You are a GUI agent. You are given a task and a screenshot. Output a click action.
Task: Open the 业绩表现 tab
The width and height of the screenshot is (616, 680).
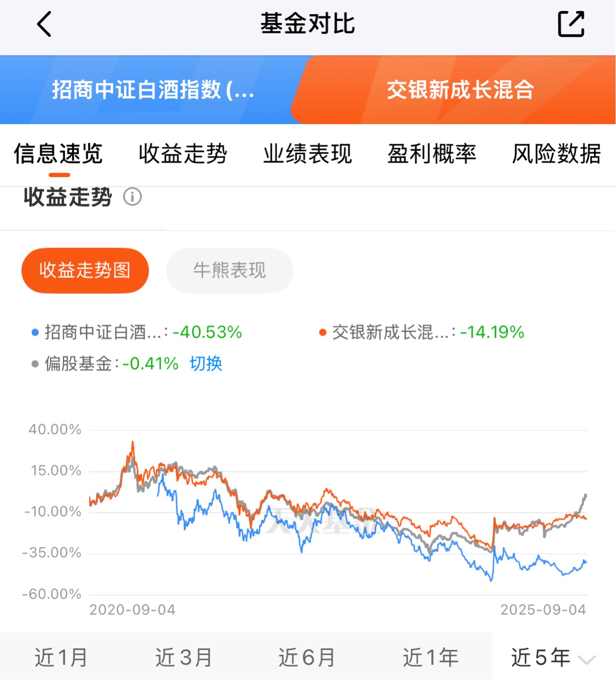(x=308, y=154)
